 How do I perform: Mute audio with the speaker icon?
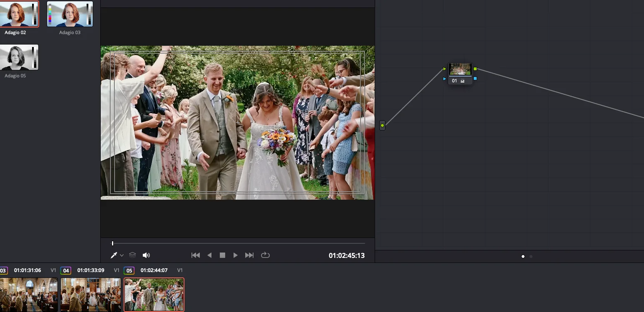click(146, 255)
